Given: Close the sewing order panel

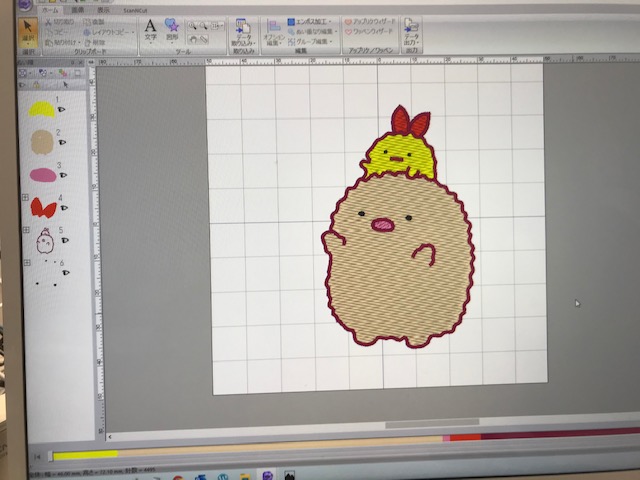Looking at the screenshot, I should (80, 62).
